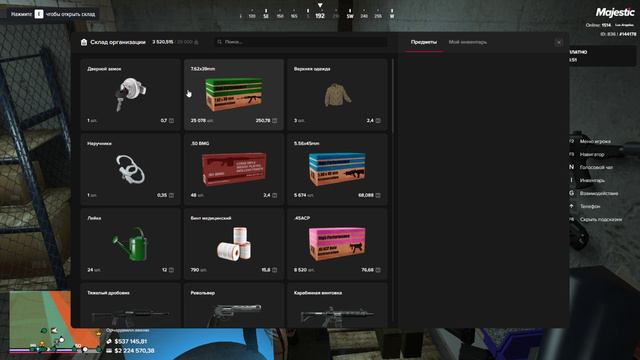
Task: Pick the green 7.62x39mm ammo box
Action: coord(233,95)
